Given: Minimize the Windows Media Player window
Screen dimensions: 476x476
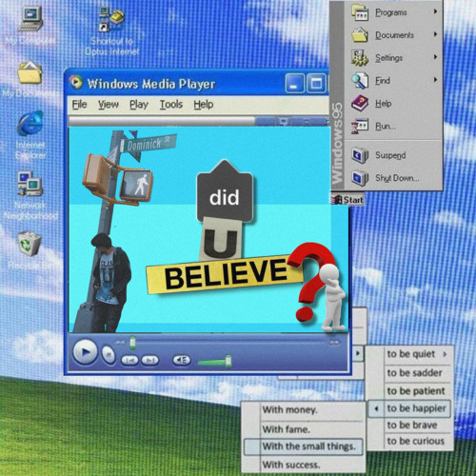Looking at the screenshot, I should [294, 84].
